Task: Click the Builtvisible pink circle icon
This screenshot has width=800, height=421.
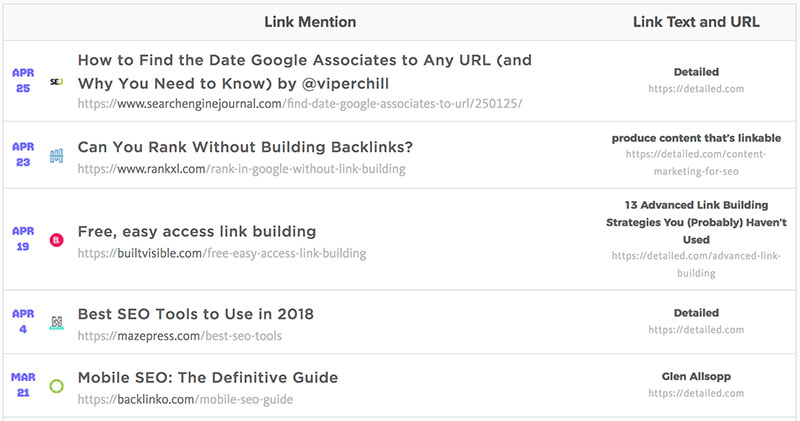Action: [56, 240]
